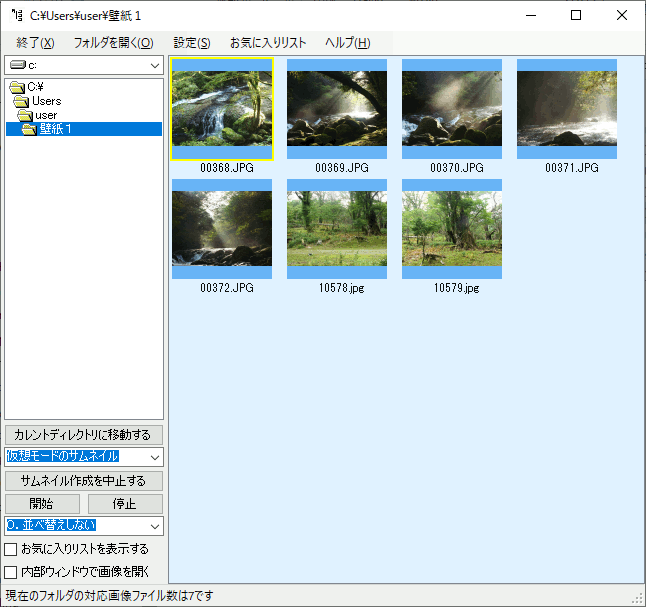Click the 00370.JPG thumbnail
This screenshot has width=646, height=607.
tap(452, 109)
